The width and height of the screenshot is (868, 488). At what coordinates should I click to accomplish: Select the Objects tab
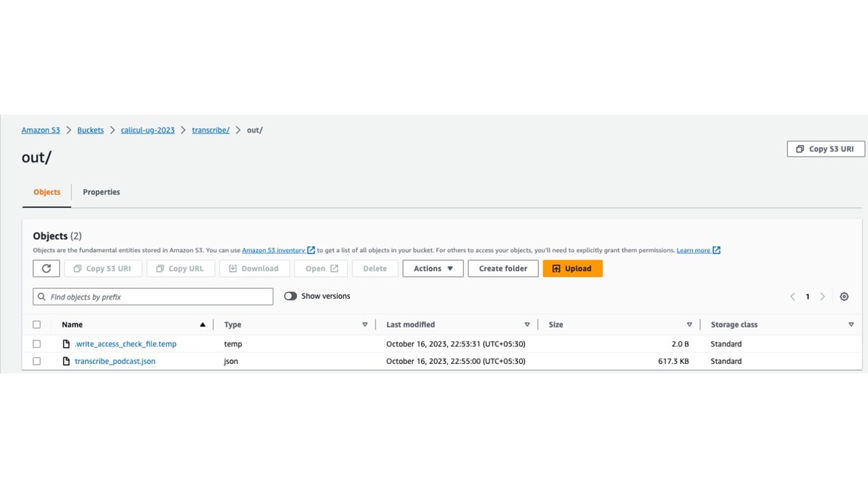[47, 192]
